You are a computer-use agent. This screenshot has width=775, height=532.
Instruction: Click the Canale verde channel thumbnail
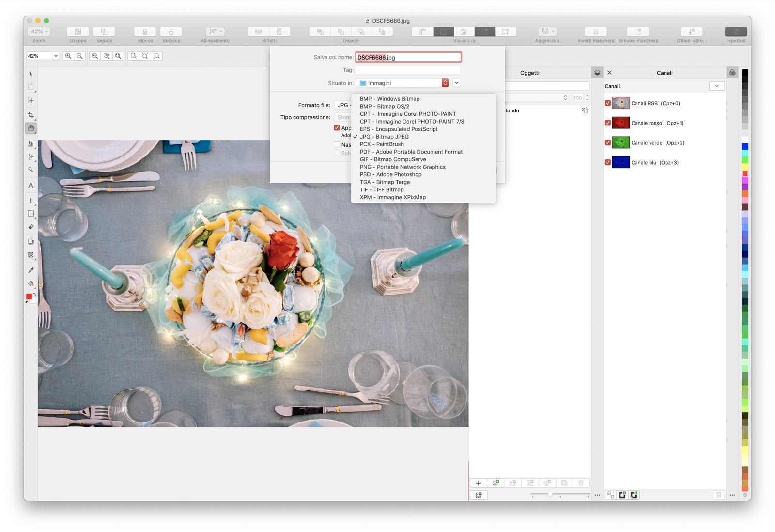[x=620, y=143]
